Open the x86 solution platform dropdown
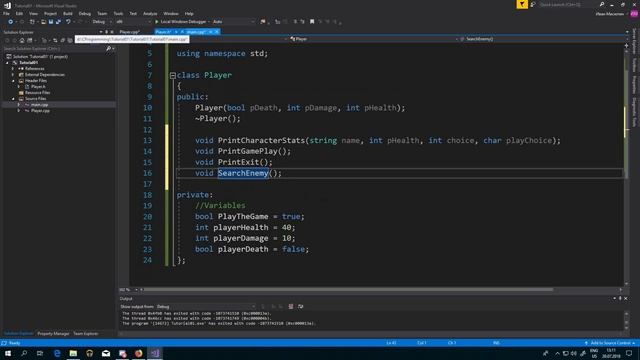 click(x=133, y=22)
